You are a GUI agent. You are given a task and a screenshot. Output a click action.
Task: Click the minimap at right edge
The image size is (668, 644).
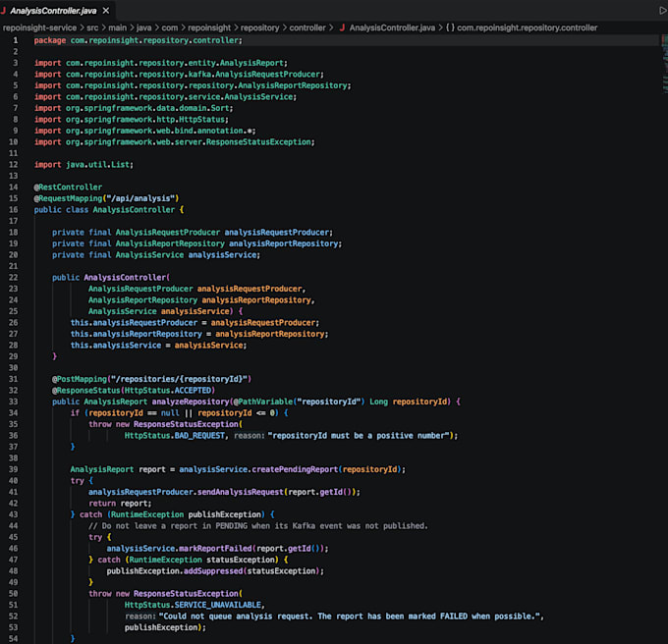tap(664, 64)
